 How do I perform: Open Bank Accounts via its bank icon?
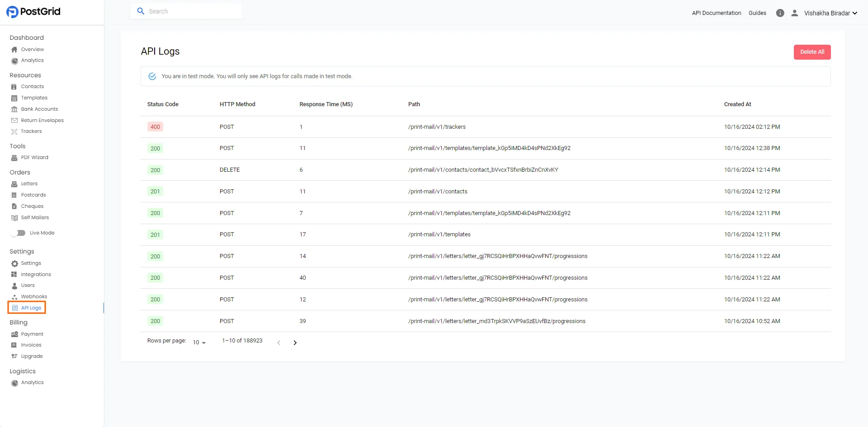pos(14,109)
